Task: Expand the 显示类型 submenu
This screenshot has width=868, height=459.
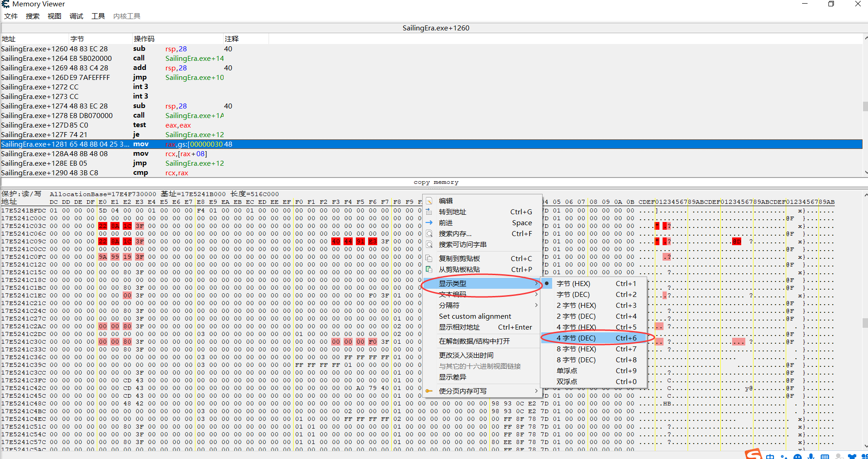Action: pyautogui.click(x=482, y=283)
